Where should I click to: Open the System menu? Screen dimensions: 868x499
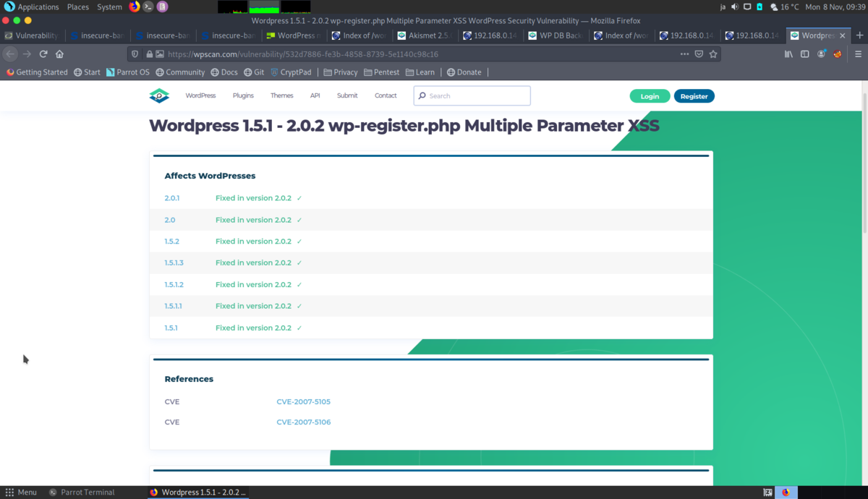pos(109,7)
